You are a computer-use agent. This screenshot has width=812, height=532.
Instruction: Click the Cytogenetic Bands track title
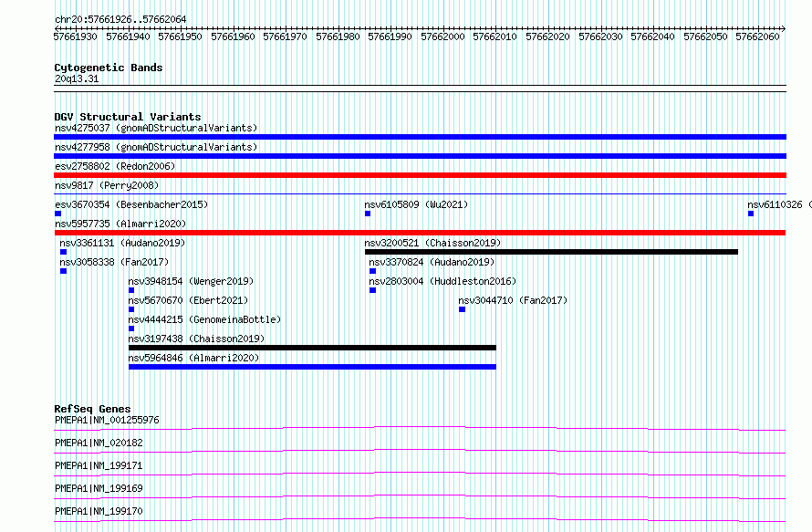tap(109, 68)
